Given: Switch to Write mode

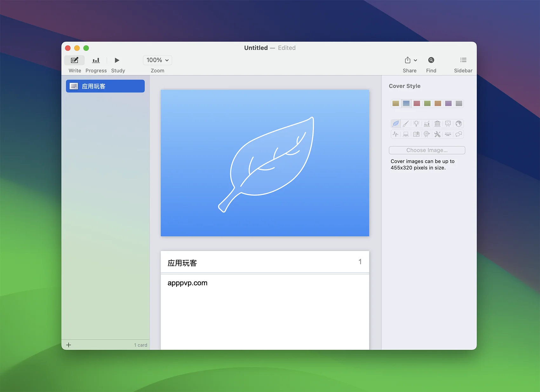Looking at the screenshot, I should 75,60.
